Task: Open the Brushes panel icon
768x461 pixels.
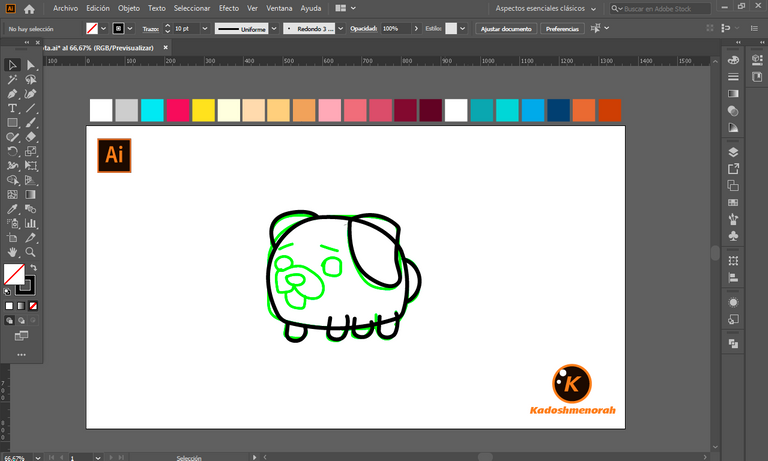Action: coord(733,219)
